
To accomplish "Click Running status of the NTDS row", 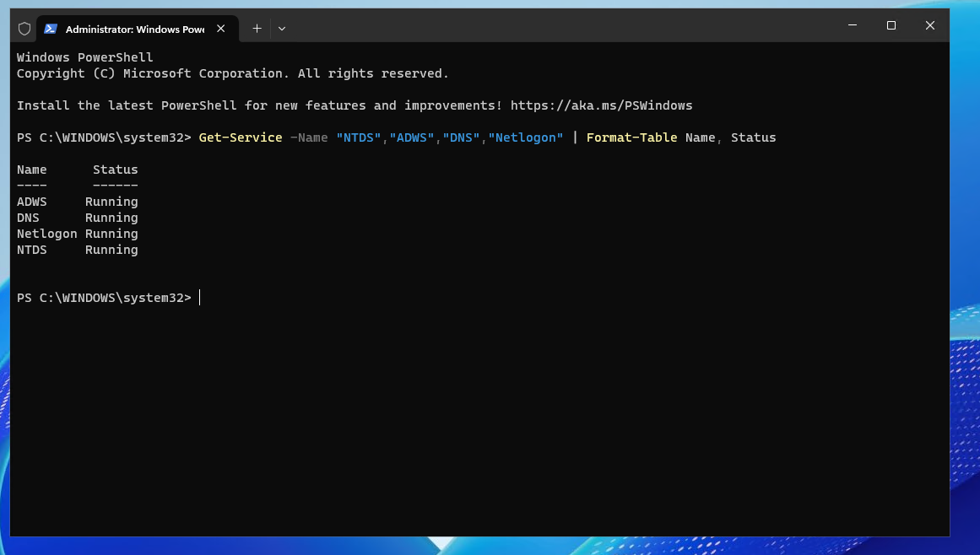I will point(112,250).
